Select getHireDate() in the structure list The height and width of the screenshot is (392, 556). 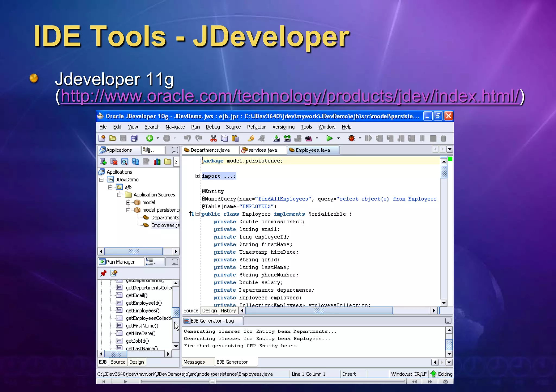coord(141,333)
